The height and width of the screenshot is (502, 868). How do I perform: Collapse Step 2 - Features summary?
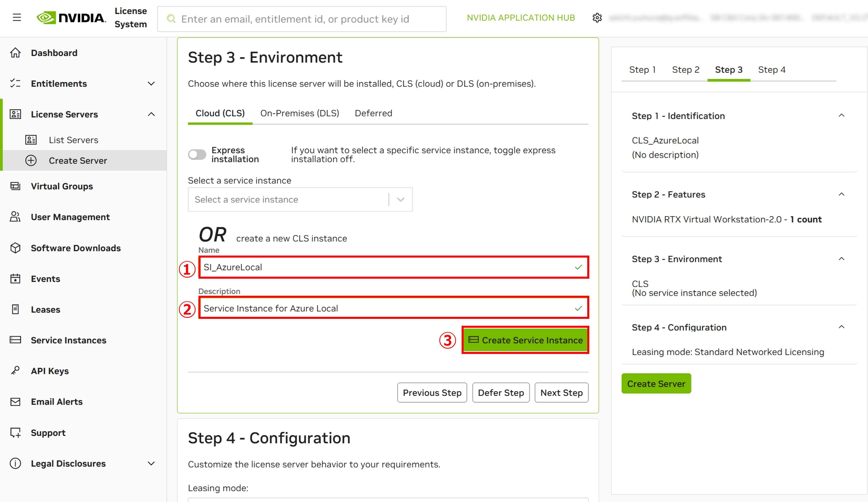841,194
